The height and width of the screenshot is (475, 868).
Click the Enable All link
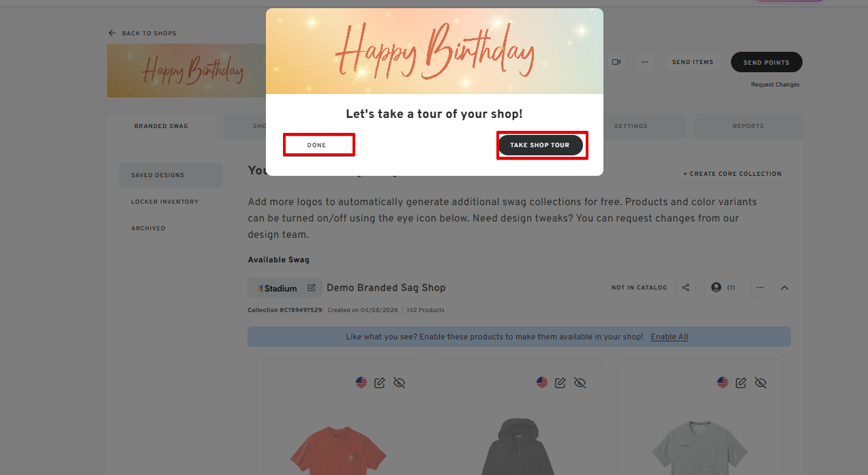669,337
